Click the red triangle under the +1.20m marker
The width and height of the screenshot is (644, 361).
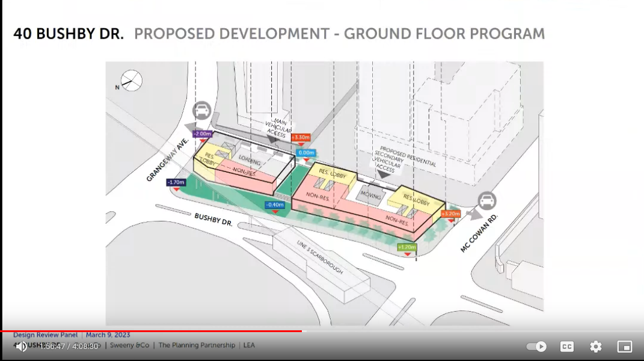point(408,255)
